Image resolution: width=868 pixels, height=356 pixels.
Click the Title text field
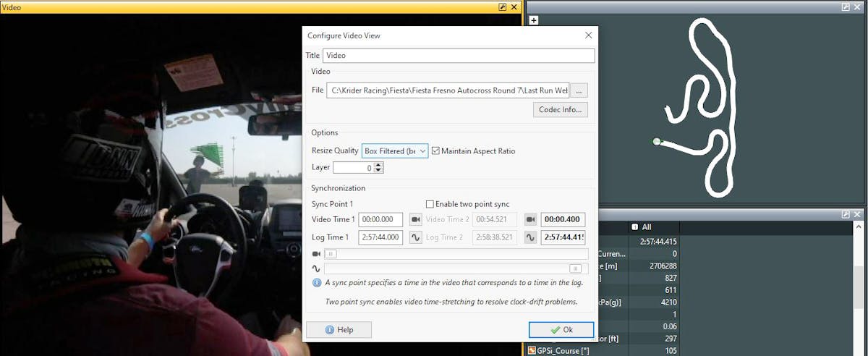(458, 56)
